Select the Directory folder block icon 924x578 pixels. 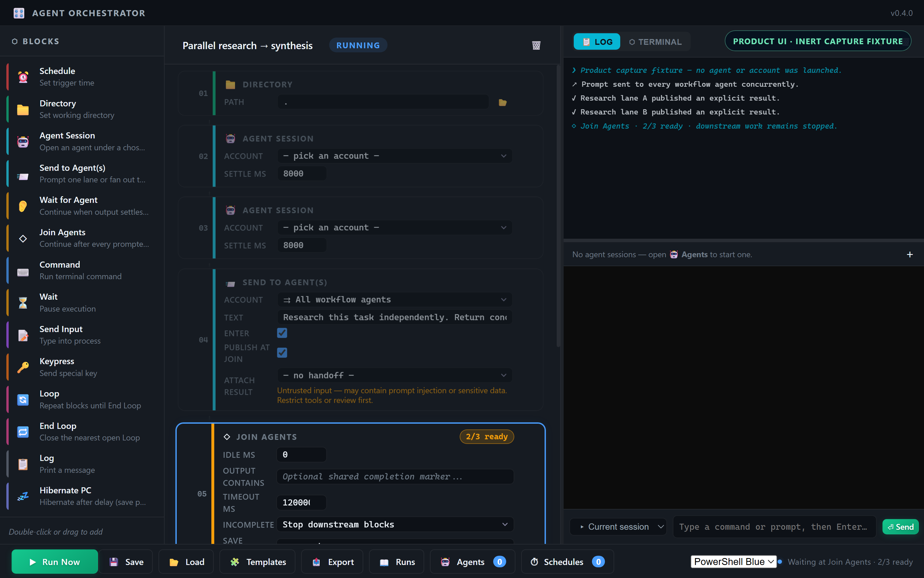click(x=23, y=109)
